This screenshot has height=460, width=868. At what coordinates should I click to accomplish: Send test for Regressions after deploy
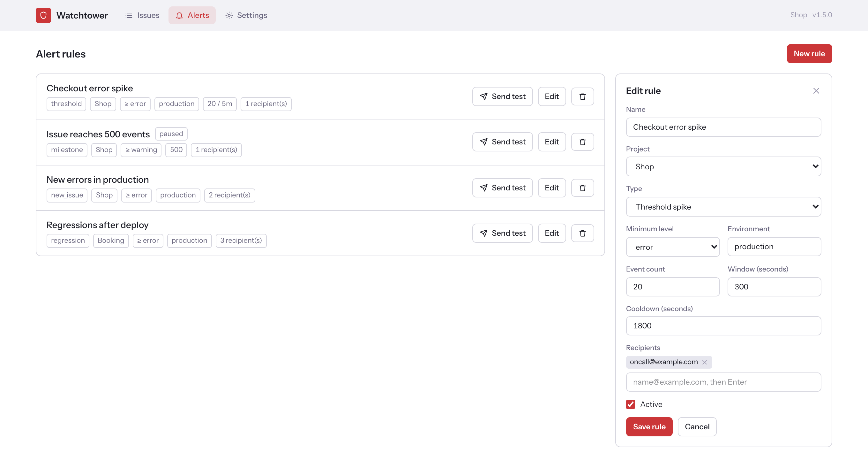pyautogui.click(x=502, y=234)
